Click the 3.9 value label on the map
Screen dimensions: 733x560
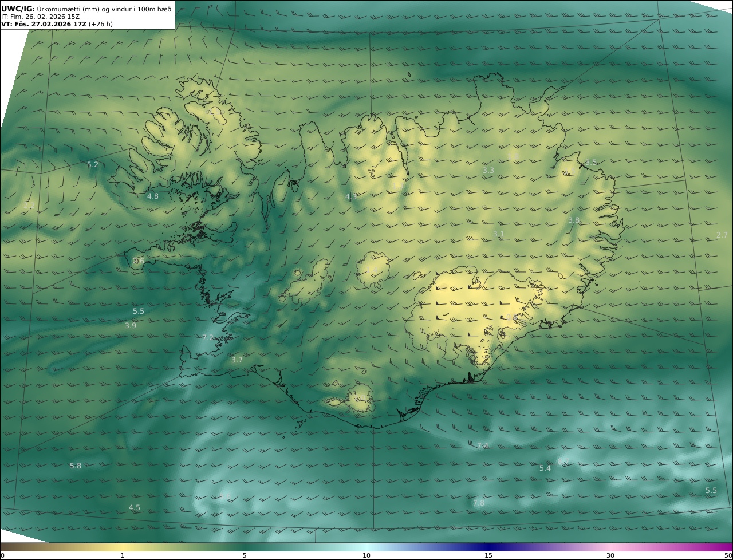tap(131, 326)
